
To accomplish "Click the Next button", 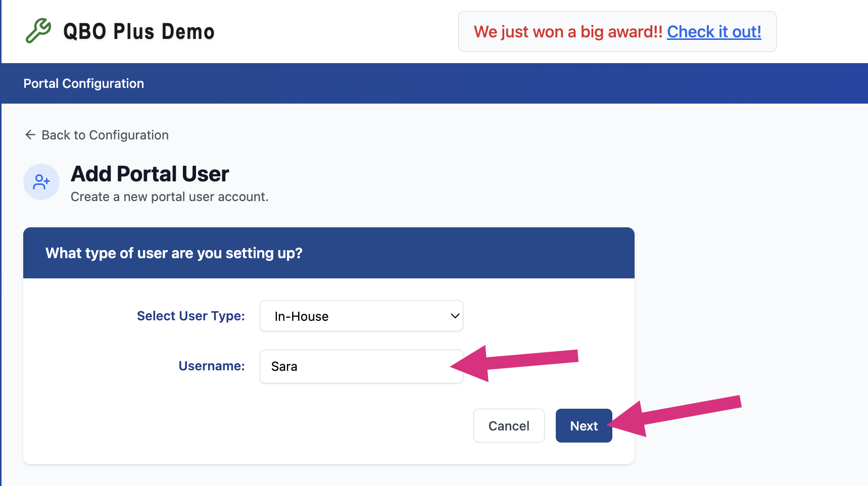I will point(584,425).
